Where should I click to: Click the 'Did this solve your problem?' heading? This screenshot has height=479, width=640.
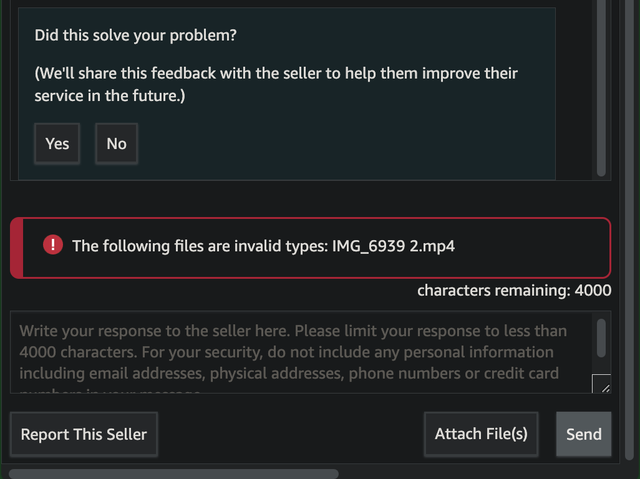135,35
